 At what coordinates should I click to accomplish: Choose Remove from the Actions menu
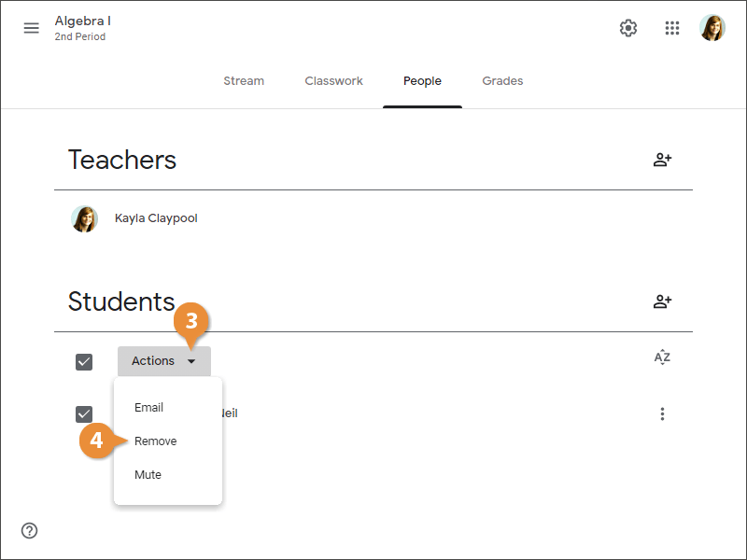(156, 441)
